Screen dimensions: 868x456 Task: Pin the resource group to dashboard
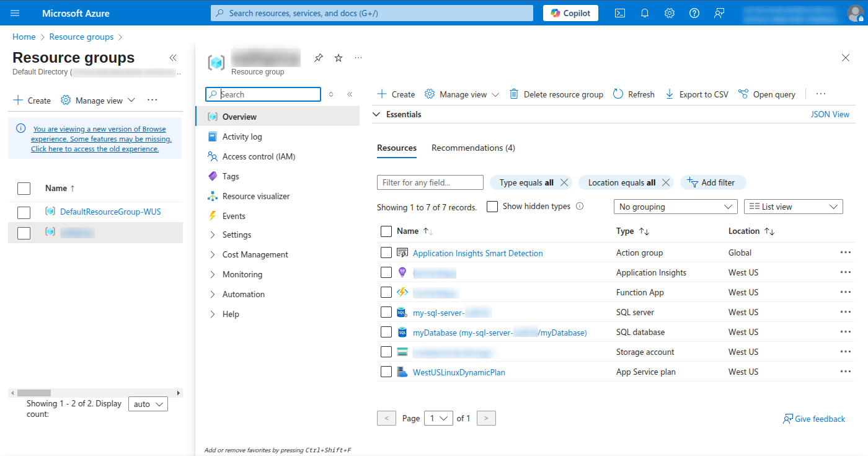[x=318, y=57]
